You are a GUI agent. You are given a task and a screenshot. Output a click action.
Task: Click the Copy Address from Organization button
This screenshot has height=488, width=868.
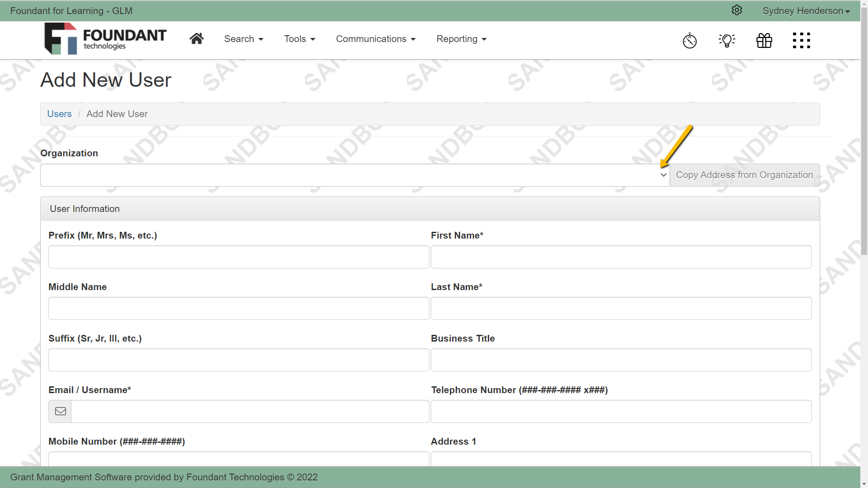[x=744, y=175]
